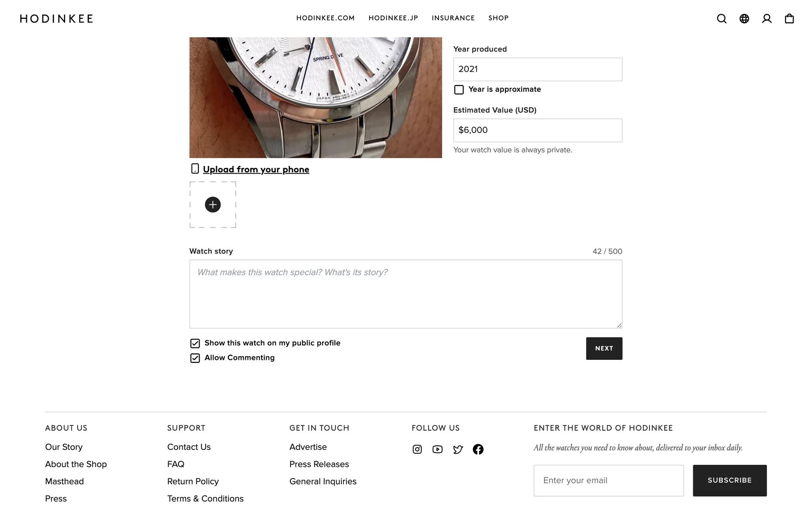The height and width of the screenshot is (508, 812).
Task: Open the shopping bag icon
Action: tap(789, 19)
